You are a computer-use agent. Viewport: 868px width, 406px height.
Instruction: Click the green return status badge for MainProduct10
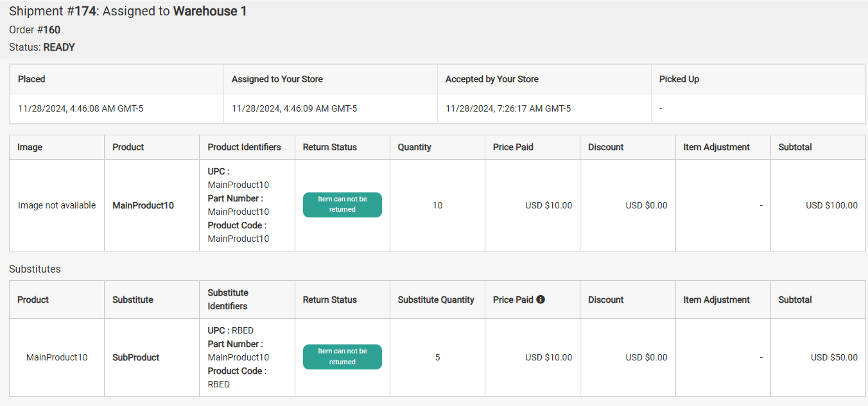tap(342, 205)
